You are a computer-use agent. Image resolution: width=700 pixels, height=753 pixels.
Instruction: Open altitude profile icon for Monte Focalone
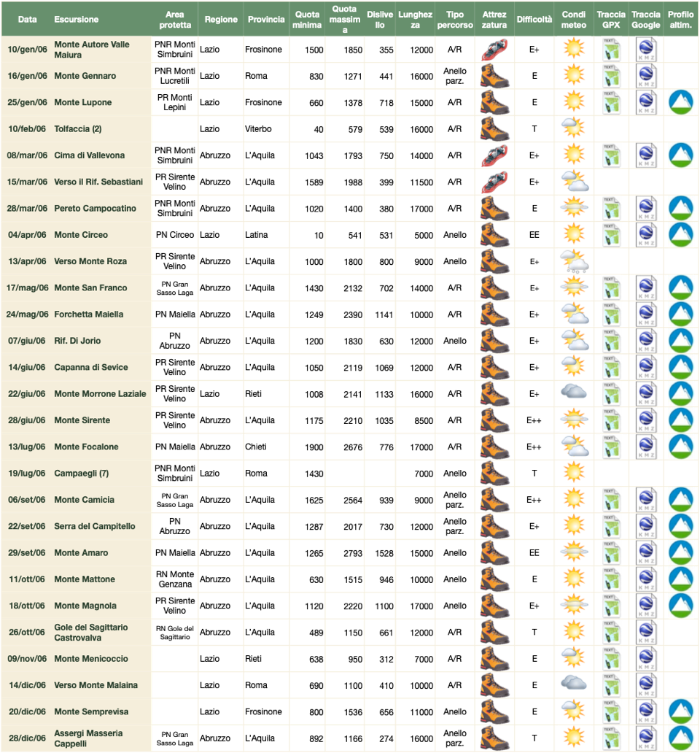(681, 447)
